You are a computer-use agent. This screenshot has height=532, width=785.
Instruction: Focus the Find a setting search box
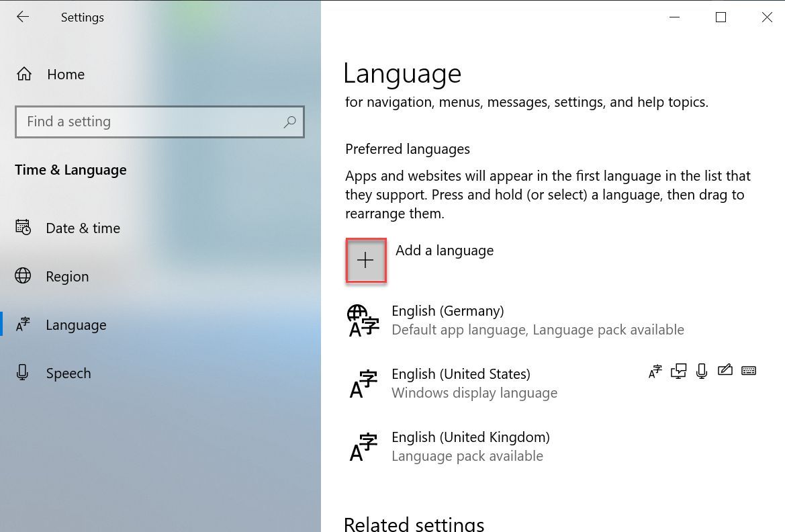[160, 122]
